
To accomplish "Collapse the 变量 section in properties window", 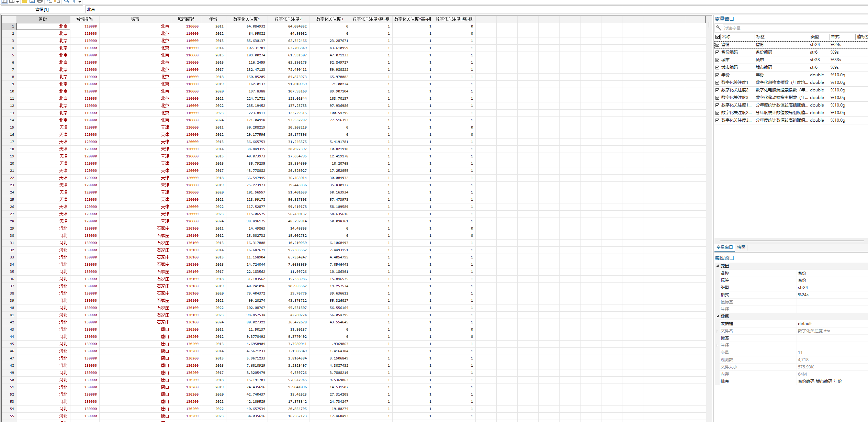I will [718, 266].
